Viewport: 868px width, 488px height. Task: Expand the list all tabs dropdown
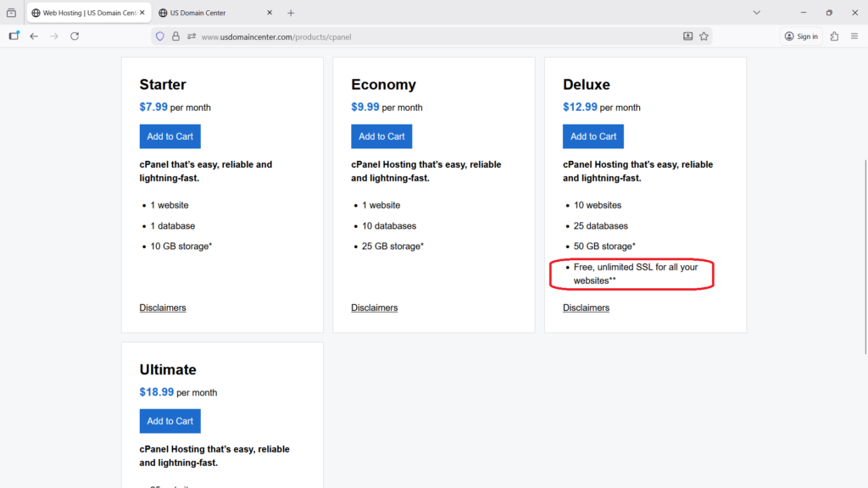(x=757, y=13)
